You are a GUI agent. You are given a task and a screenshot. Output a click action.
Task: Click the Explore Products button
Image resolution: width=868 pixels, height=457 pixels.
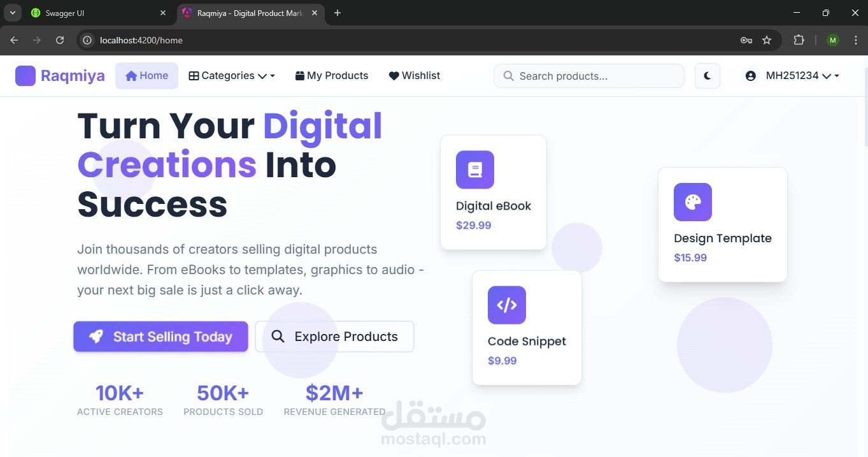click(x=334, y=337)
